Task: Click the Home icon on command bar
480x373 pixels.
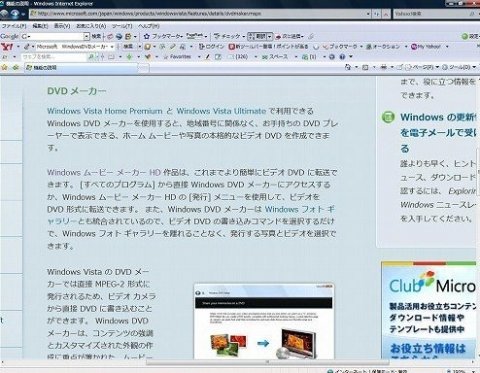Action: pos(348,67)
